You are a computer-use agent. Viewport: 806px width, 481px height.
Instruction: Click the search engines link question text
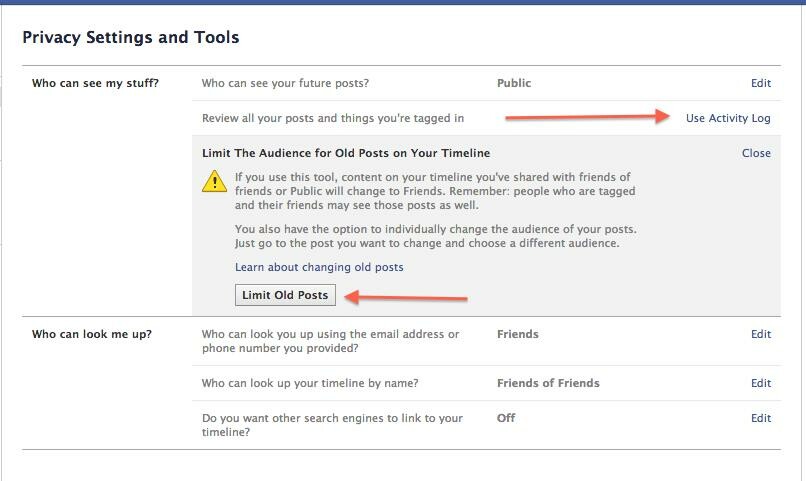point(332,425)
